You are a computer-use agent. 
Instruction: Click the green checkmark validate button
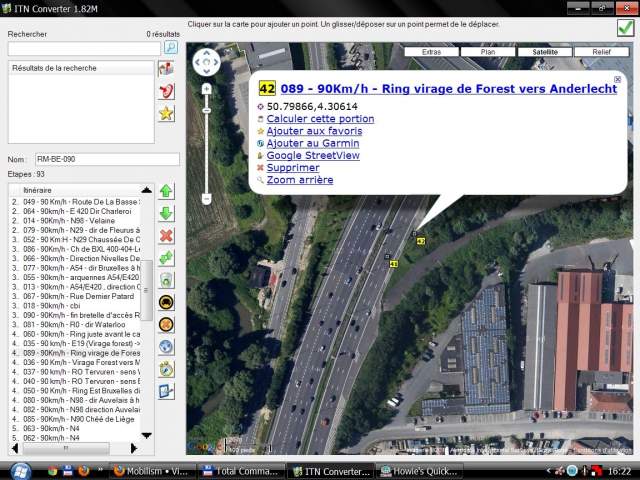pyautogui.click(x=624, y=28)
